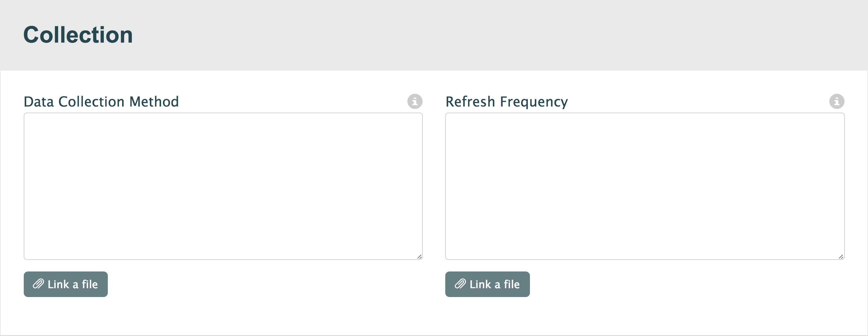Focus the Data Collection Method text area
The height and width of the screenshot is (336, 868).
223,186
